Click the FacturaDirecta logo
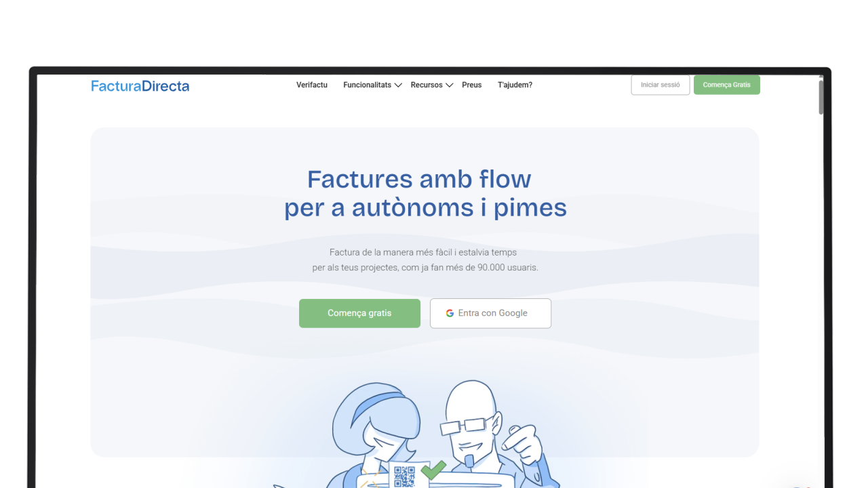 click(140, 86)
